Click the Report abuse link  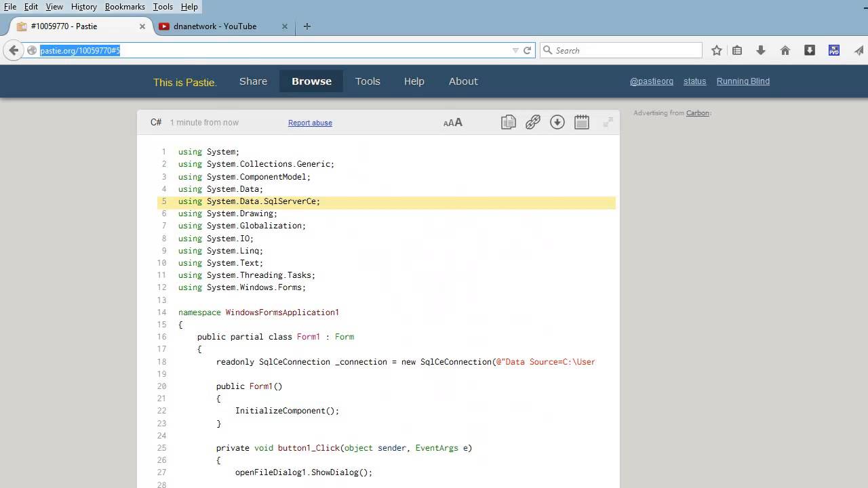310,123
